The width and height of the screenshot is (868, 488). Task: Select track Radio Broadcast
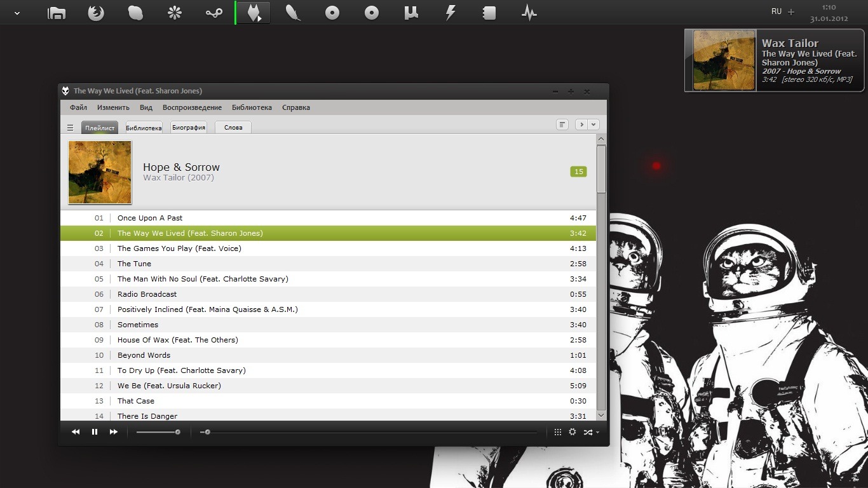click(328, 294)
